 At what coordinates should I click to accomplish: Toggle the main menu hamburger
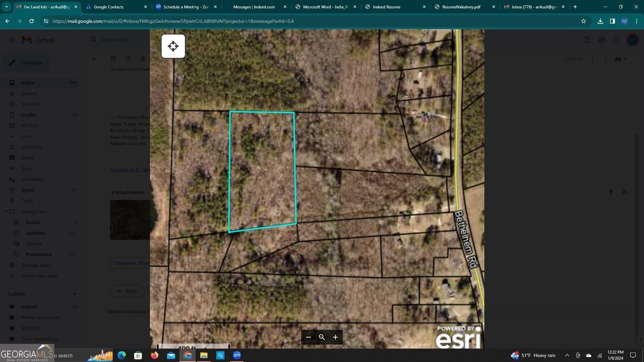[x=12, y=40]
